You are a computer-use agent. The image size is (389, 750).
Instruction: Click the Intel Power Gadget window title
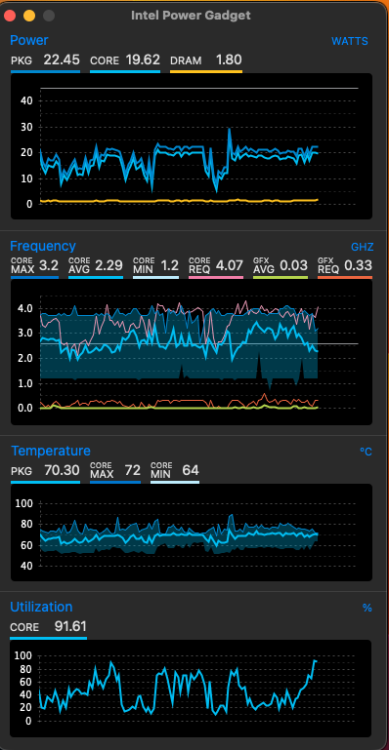[x=191, y=15]
